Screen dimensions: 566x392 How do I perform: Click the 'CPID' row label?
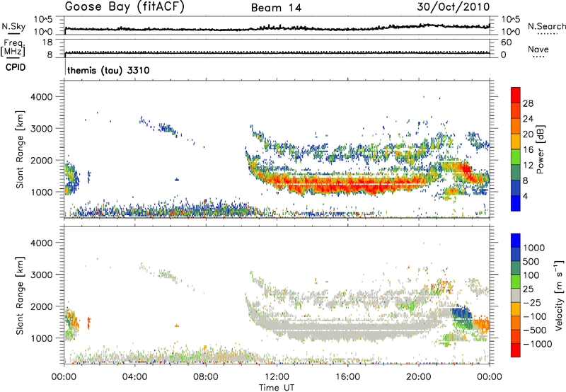click(x=16, y=67)
